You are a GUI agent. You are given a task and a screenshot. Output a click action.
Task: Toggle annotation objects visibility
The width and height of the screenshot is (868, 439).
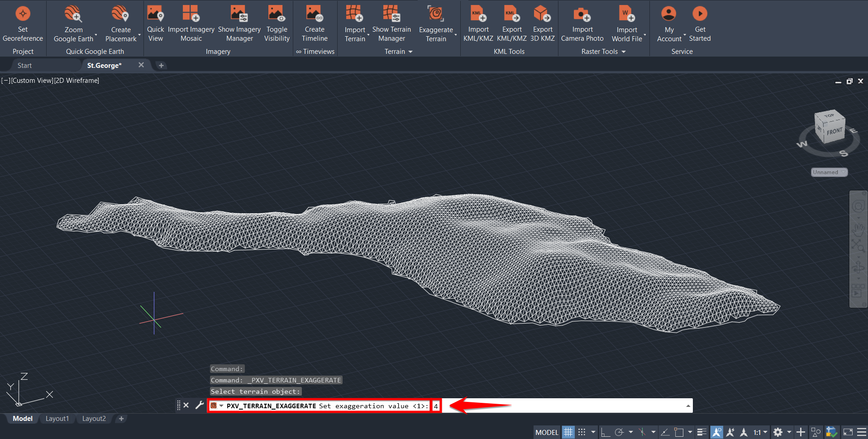point(716,432)
